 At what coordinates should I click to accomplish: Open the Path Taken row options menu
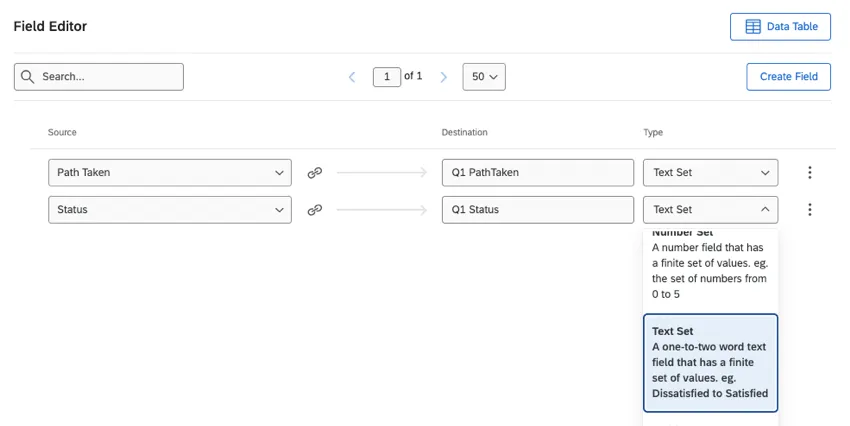809,173
